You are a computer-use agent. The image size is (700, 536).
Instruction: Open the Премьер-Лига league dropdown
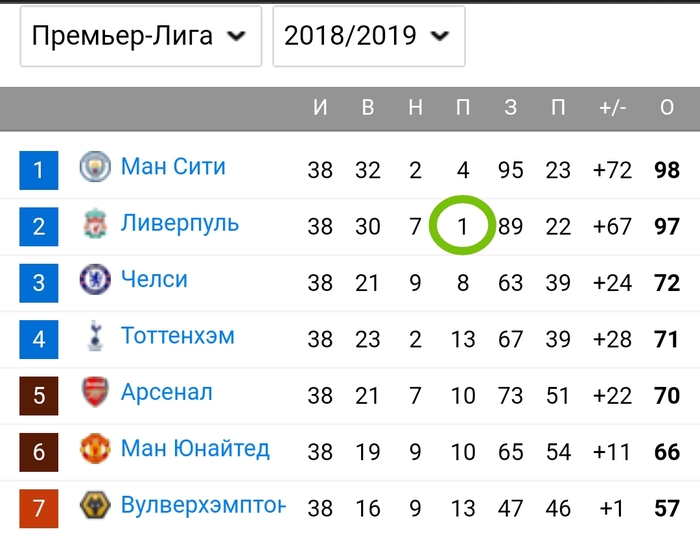pos(141,36)
